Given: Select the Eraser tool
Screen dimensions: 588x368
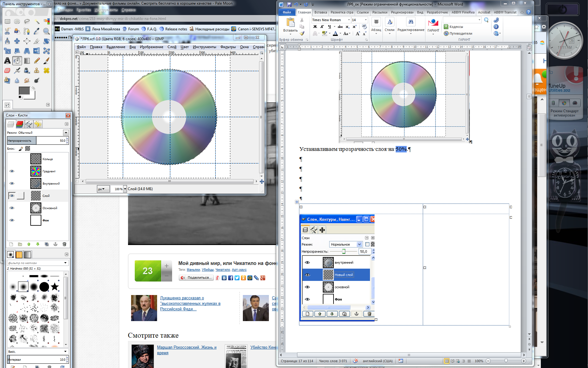Looking at the screenshot, I should (x=7, y=71).
